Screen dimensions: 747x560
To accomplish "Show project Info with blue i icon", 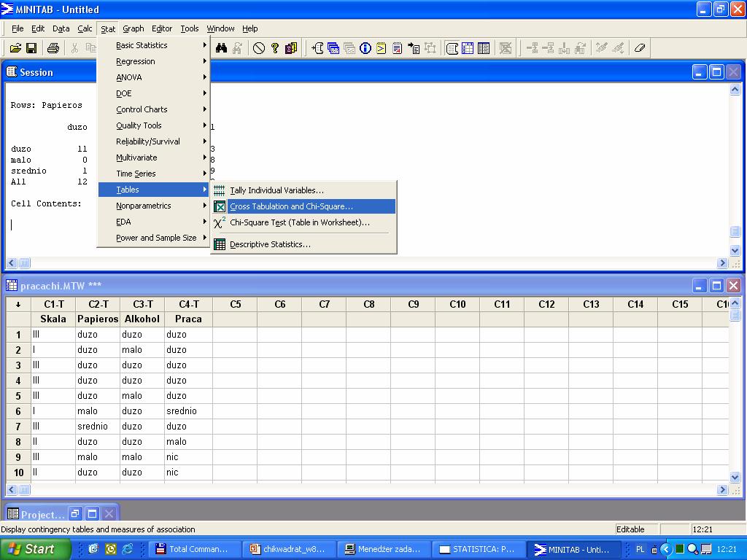I will pyautogui.click(x=365, y=48).
